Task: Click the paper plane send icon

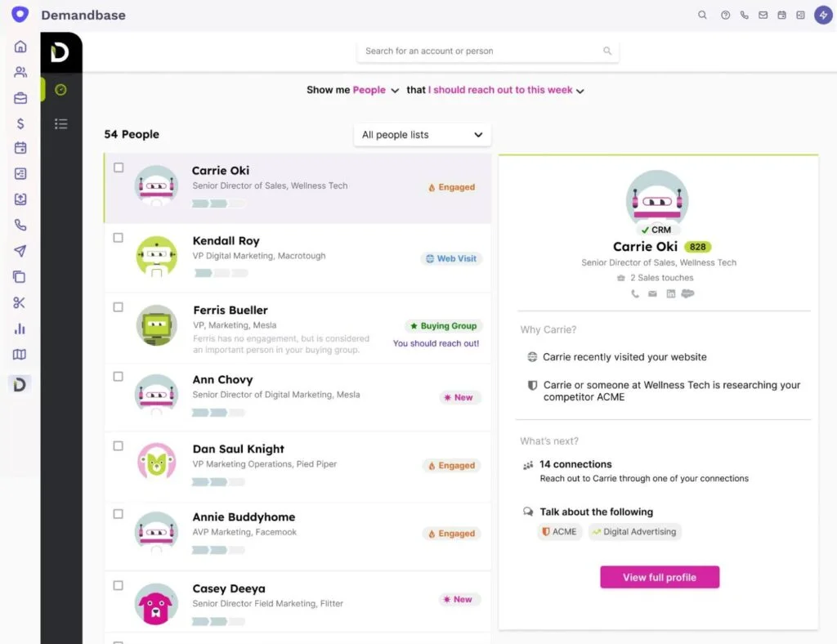Action: (20, 251)
